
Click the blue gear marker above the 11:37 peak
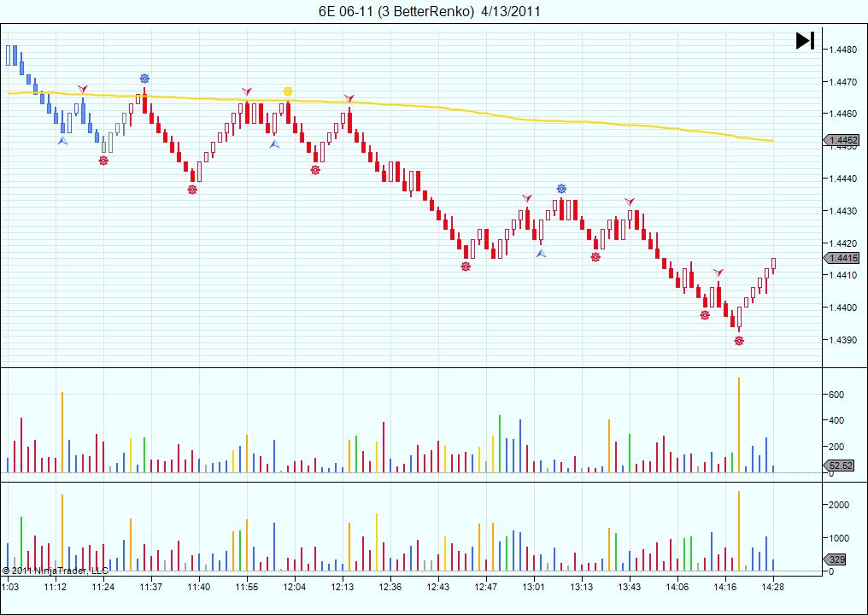pyautogui.click(x=144, y=79)
